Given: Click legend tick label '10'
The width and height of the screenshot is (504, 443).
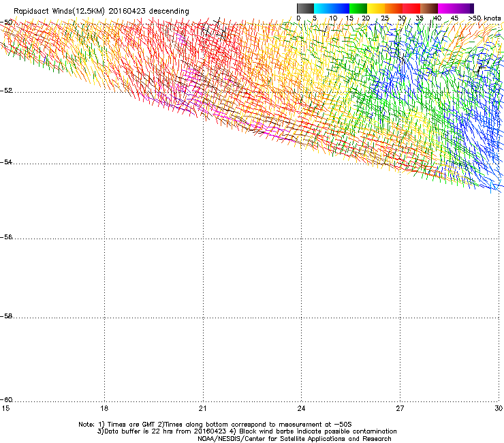Looking at the screenshot, I should [333, 18].
